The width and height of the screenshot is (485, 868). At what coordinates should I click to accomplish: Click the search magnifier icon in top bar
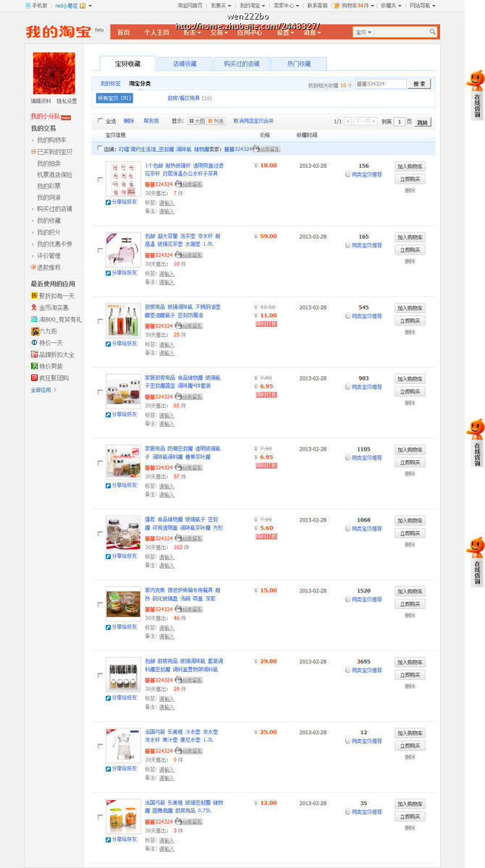click(x=433, y=33)
